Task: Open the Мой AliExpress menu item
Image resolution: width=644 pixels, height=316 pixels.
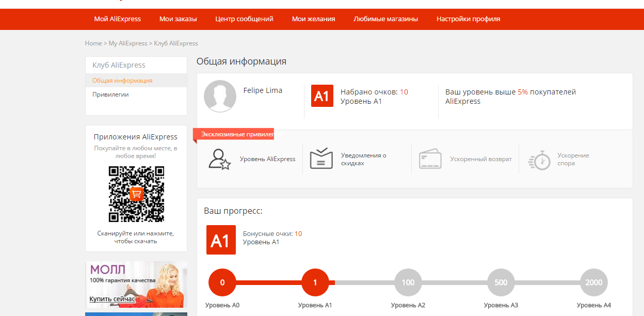Action: coord(117,19)
